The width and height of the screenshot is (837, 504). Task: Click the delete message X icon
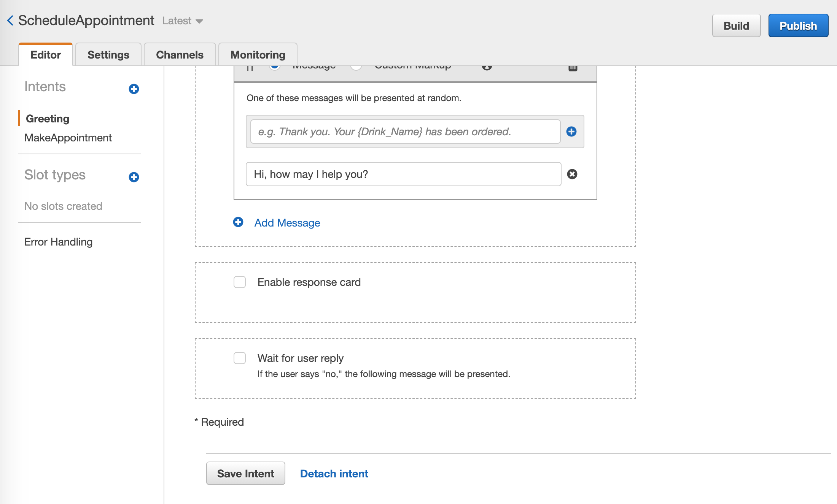click(x=571, y=173)
